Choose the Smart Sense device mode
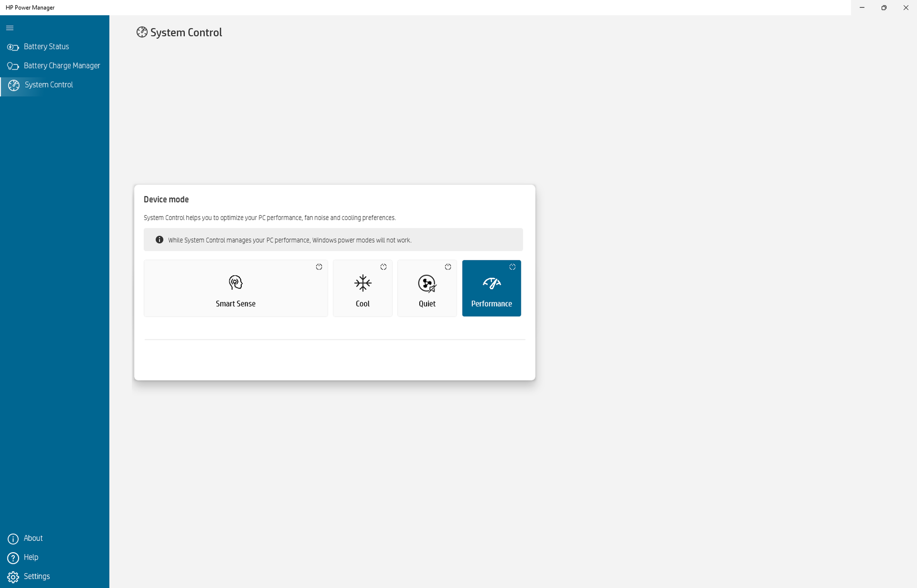The image size is (917, 588). (x=236, y=288)
